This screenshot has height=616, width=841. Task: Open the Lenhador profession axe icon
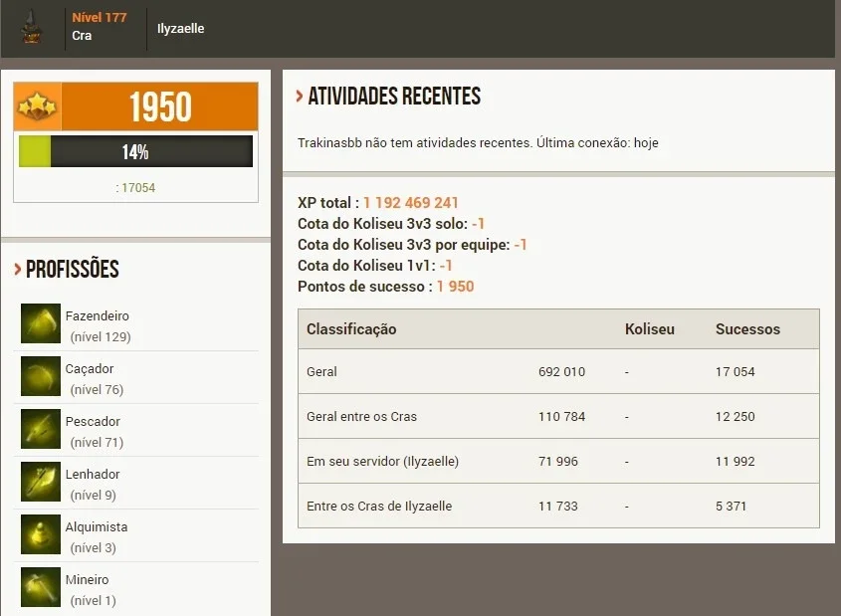[x=41, y=482]
